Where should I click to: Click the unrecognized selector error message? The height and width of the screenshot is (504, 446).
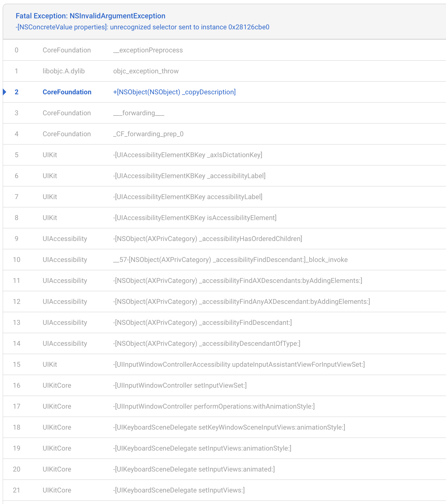click(142, 27)
